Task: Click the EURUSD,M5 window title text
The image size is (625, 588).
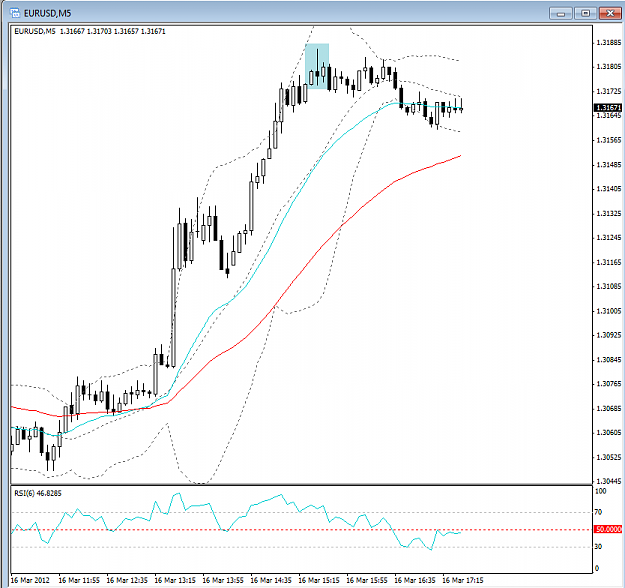Action: (x=47, y=14)
